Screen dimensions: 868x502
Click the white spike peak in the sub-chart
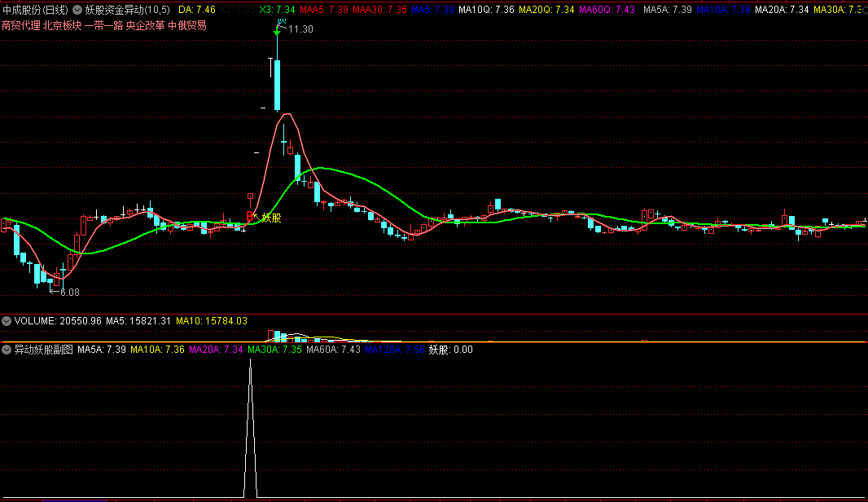coord(250,361)
